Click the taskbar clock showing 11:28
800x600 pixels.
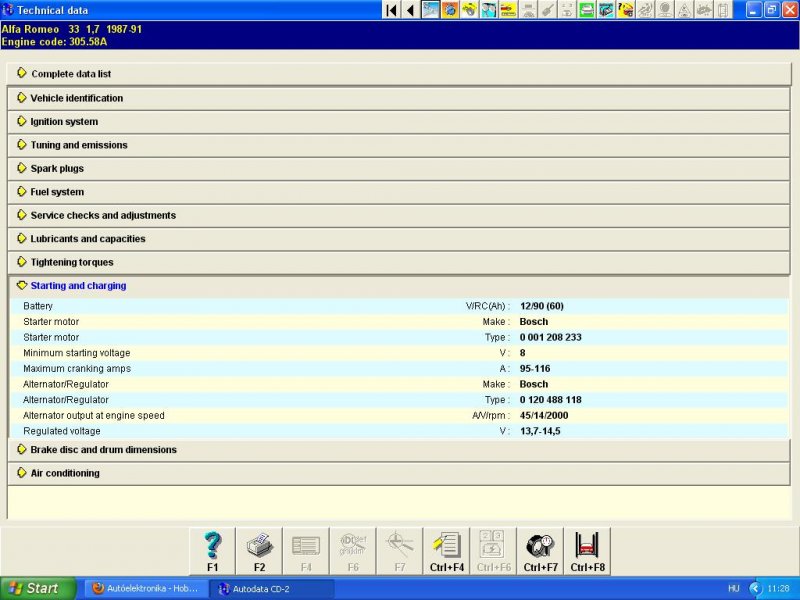(x=778, y=589)
